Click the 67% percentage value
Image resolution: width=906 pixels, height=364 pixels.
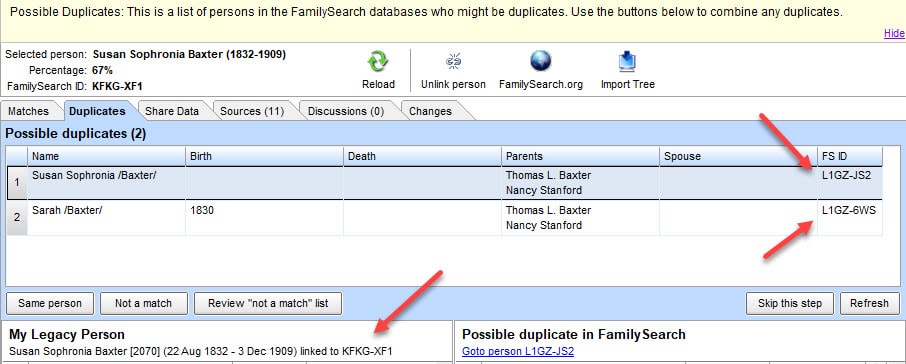tap(102, 70)
